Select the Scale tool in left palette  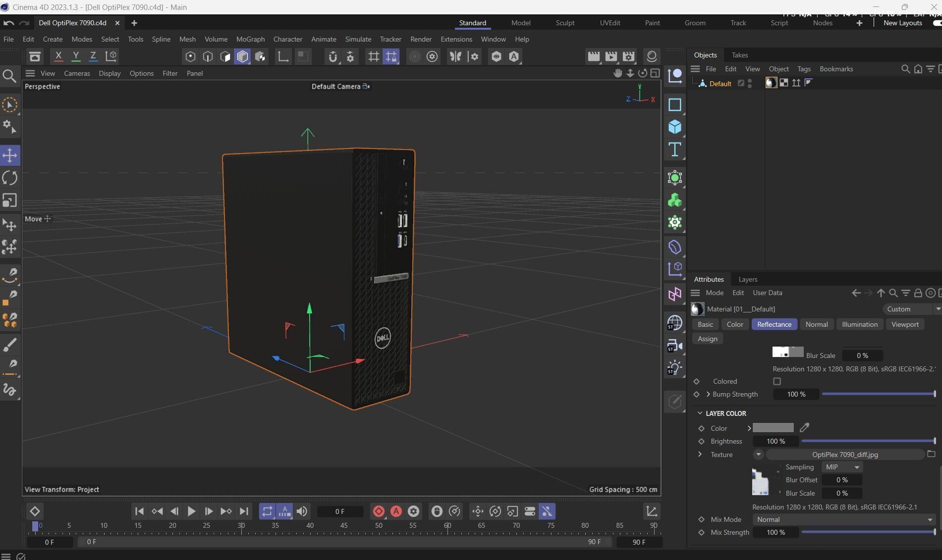(x=10, y=200)
